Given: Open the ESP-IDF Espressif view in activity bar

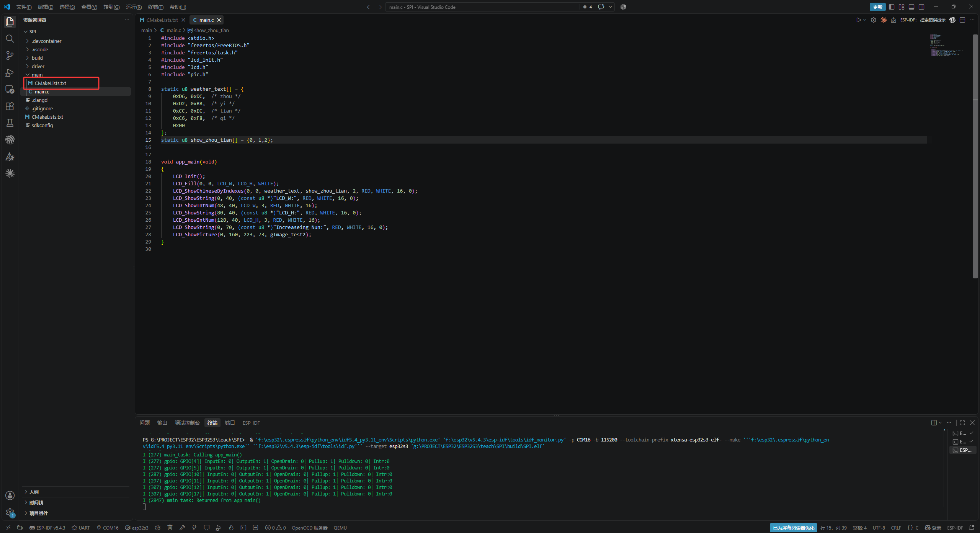Looking at the screenshot, I should click(10, 140).
